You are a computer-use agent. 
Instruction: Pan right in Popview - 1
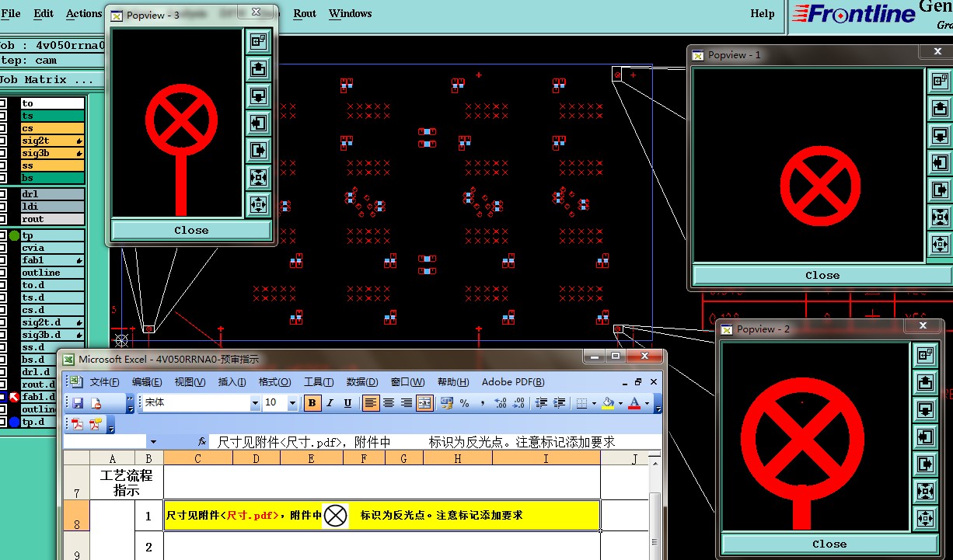point(940,190)
